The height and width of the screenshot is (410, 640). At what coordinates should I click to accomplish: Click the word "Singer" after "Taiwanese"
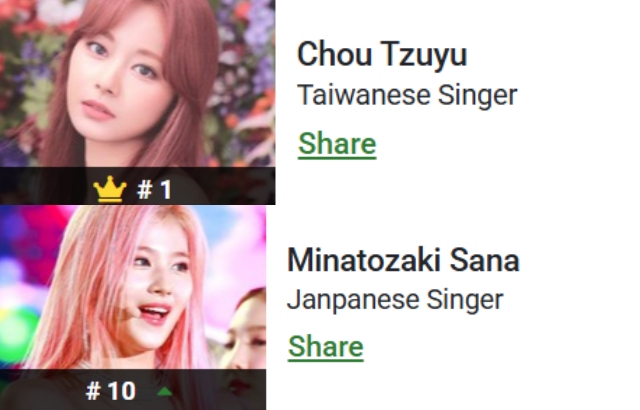478,96
